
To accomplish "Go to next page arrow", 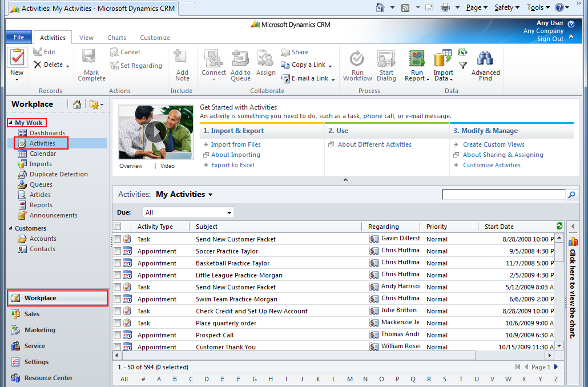I will [x=556, y=367].
